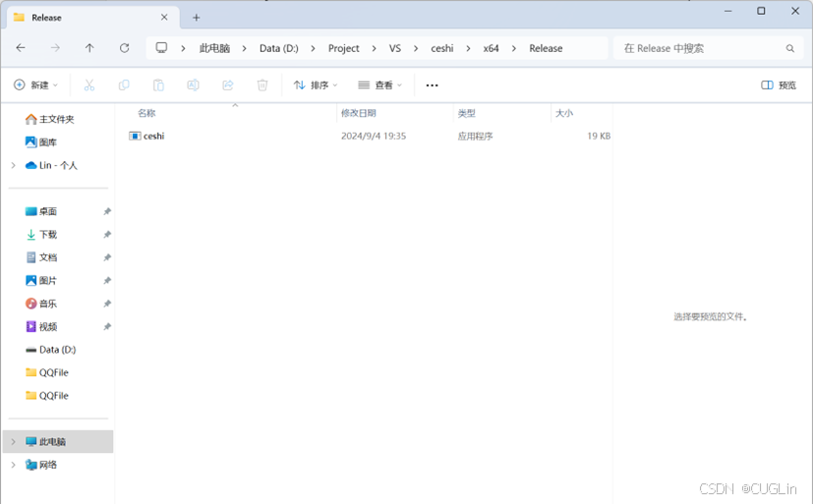Expand the Lin - 个人 tree node
813x504 pixels.
click(x=14, y=165)
